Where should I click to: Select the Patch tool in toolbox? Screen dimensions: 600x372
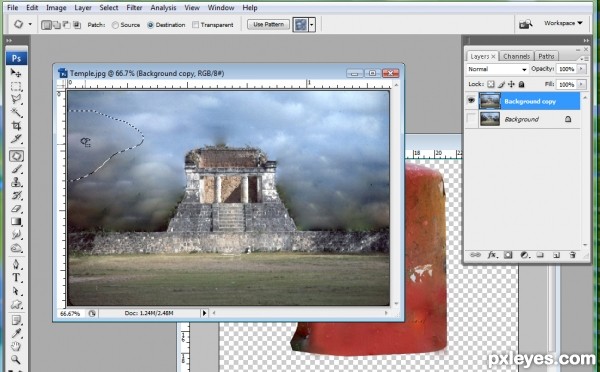(16, 156)
